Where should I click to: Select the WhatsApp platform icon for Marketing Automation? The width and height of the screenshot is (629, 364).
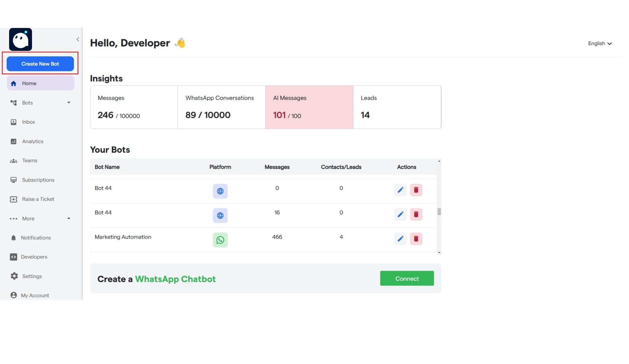click(x=220, y=240)
